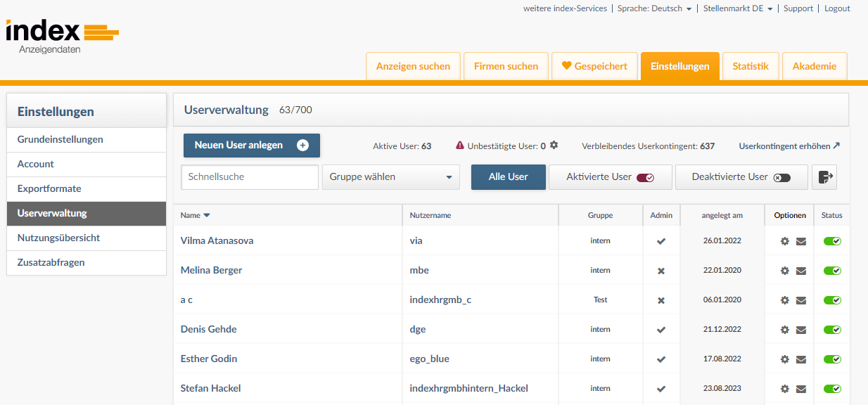Screen dimensions: 868x405
Task: Open settings gear for Denis Gehde
Action: pos(784,329)
